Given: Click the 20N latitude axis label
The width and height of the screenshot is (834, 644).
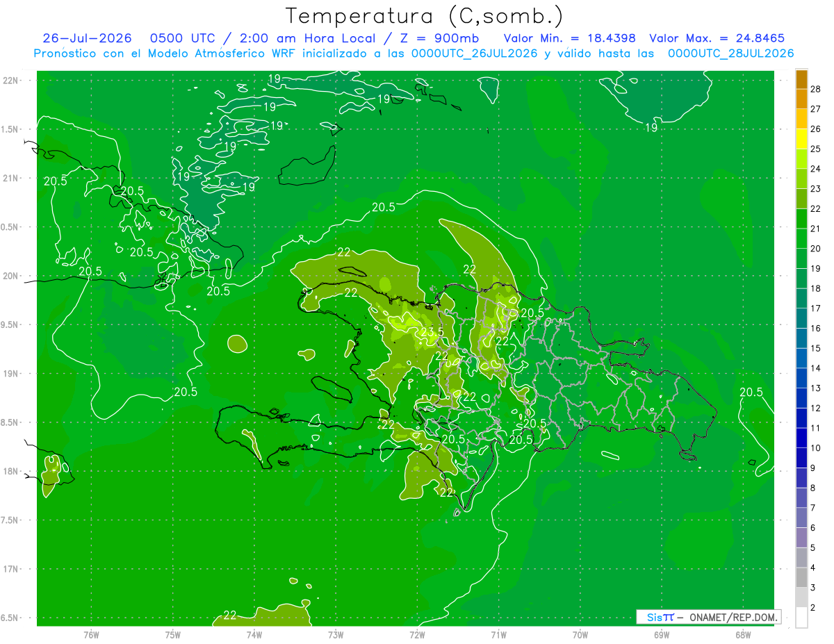Looking at the screenshot, I should tap(12, 276).
